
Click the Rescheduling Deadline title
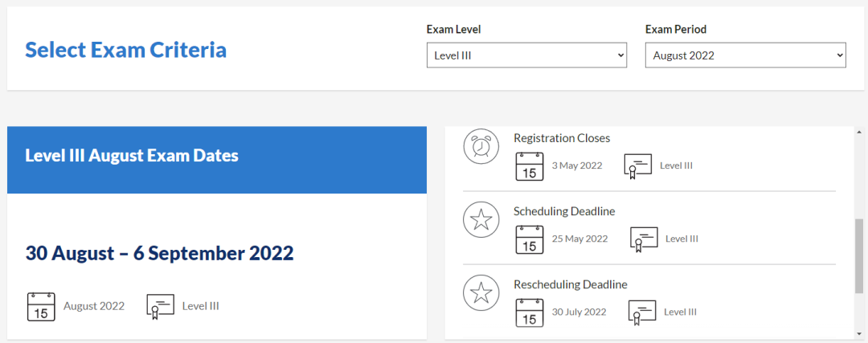pos(570,284)
